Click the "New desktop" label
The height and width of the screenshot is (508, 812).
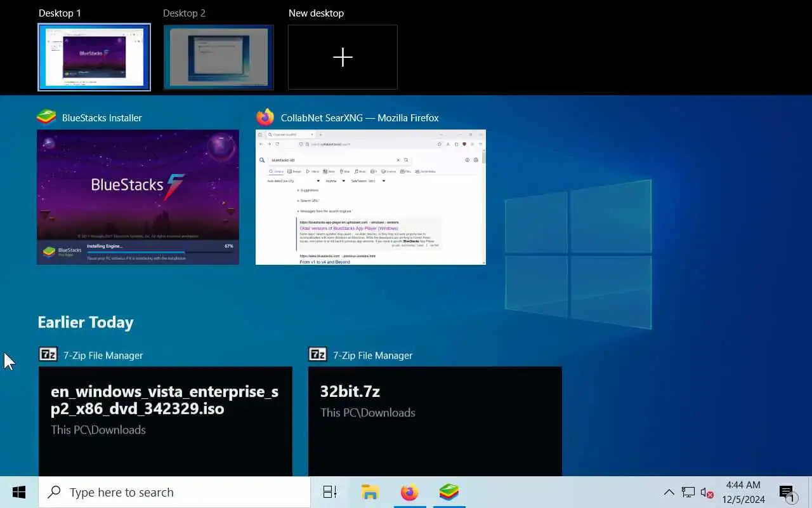click(x=316, y=13)
